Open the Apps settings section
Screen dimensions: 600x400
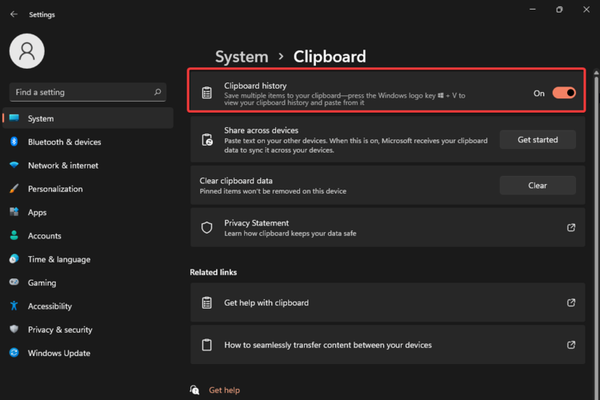pos(37,212)
